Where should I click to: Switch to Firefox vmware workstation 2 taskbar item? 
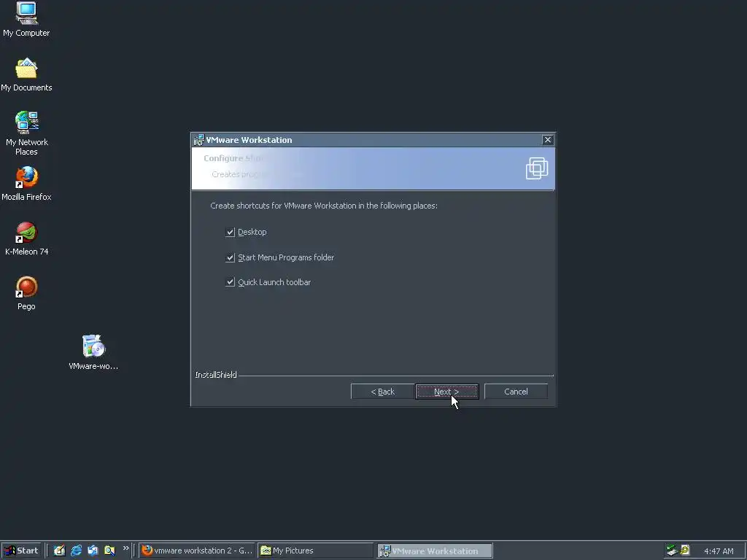coord(197,551)
